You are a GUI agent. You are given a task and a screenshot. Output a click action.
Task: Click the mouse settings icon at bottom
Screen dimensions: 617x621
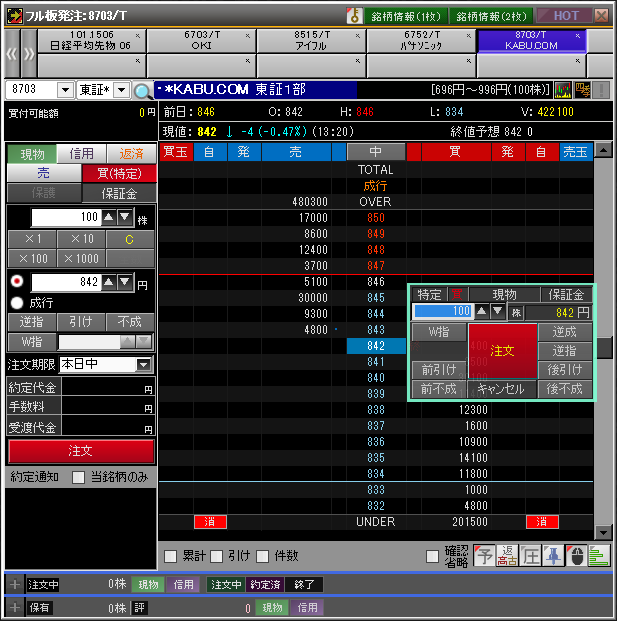point(576,556)
